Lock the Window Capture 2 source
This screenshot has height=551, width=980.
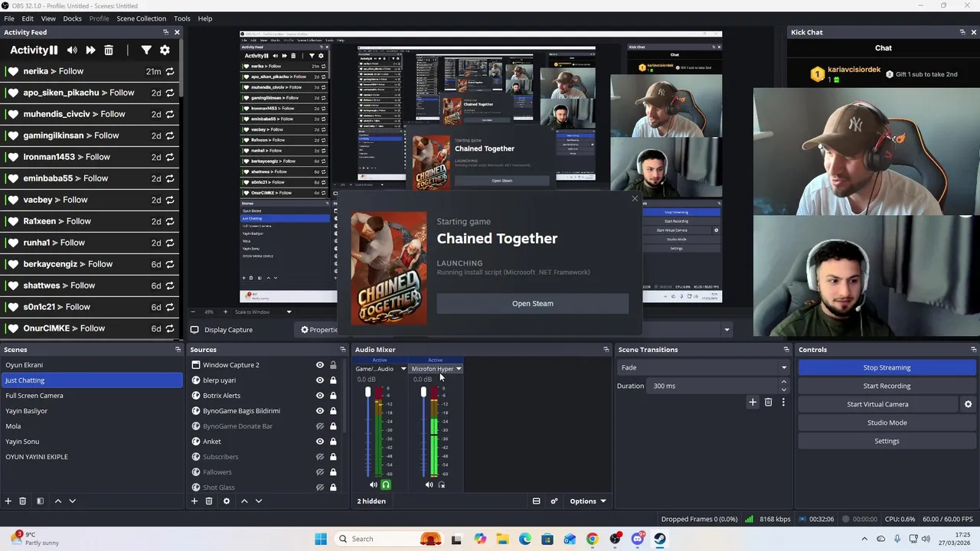point(333,365)
